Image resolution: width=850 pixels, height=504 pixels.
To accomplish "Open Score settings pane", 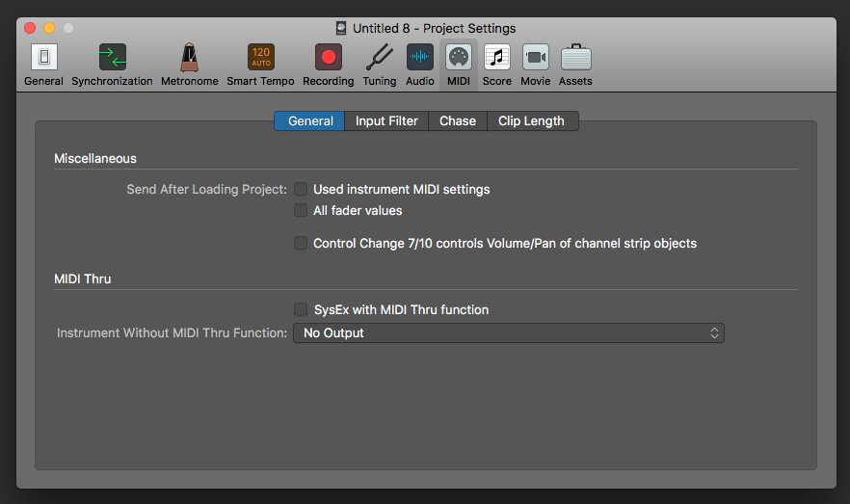I will point(496,59).
